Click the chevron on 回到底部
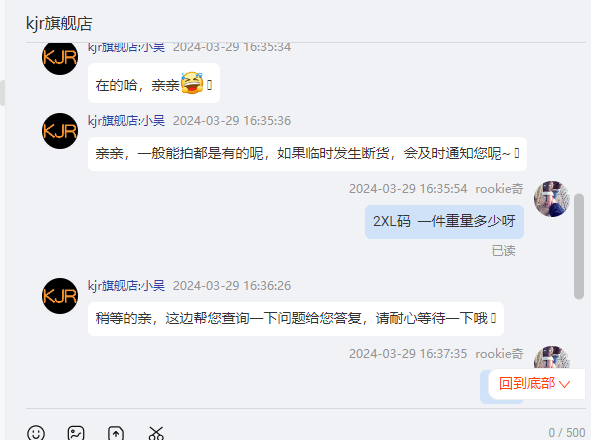This screenshot has width=591, height=440. [x=564, y=384]
